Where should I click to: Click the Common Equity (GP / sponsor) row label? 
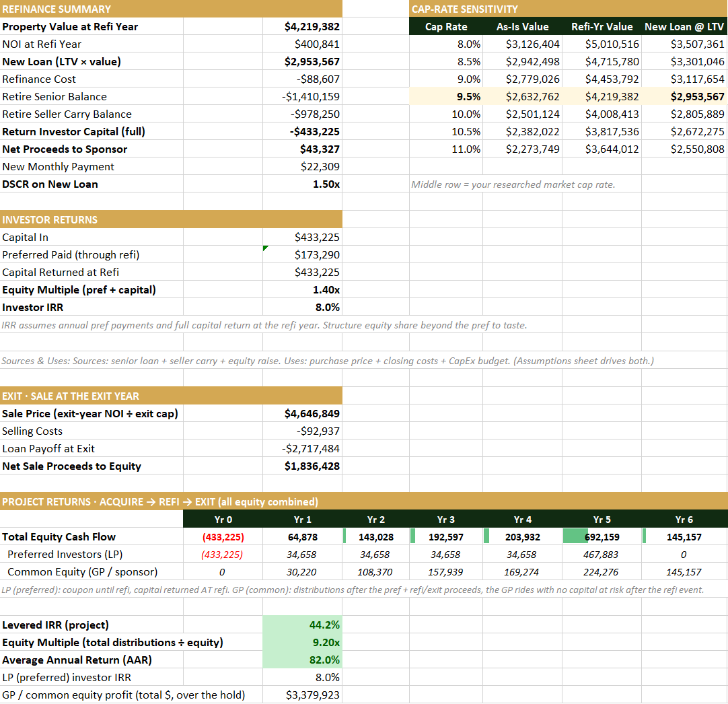(83, 572)
